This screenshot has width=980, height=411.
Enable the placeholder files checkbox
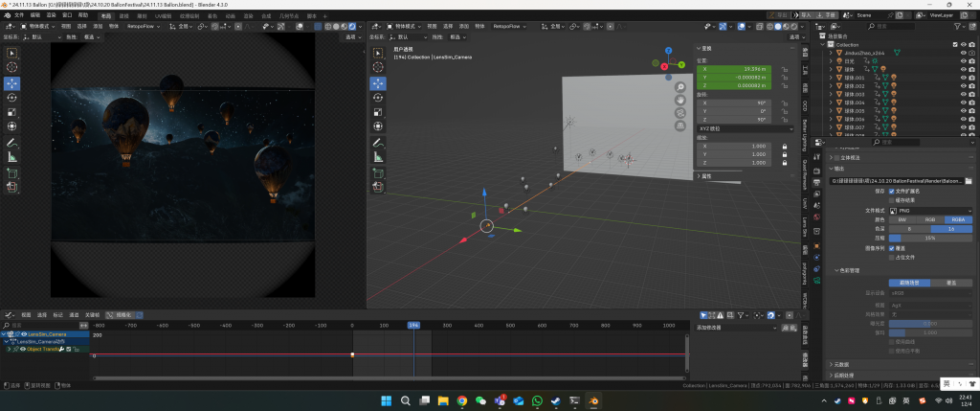point(892,258)
